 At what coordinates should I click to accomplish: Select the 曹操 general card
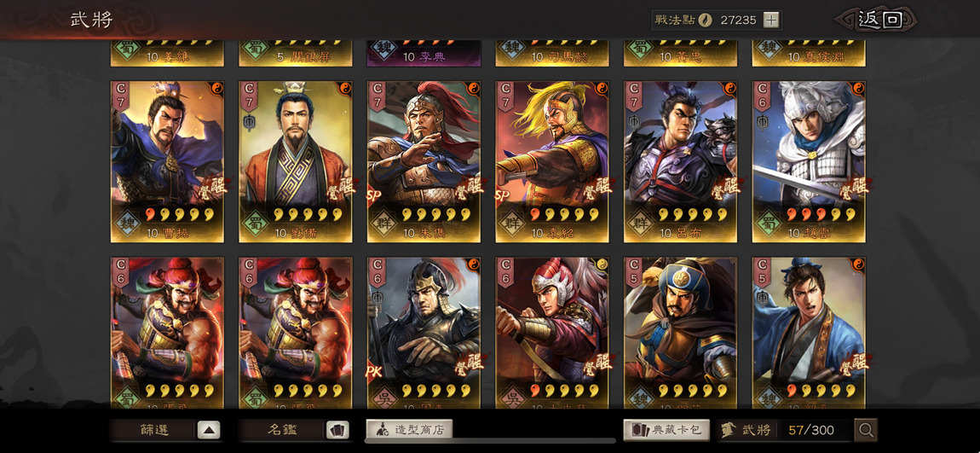point(167,161)
